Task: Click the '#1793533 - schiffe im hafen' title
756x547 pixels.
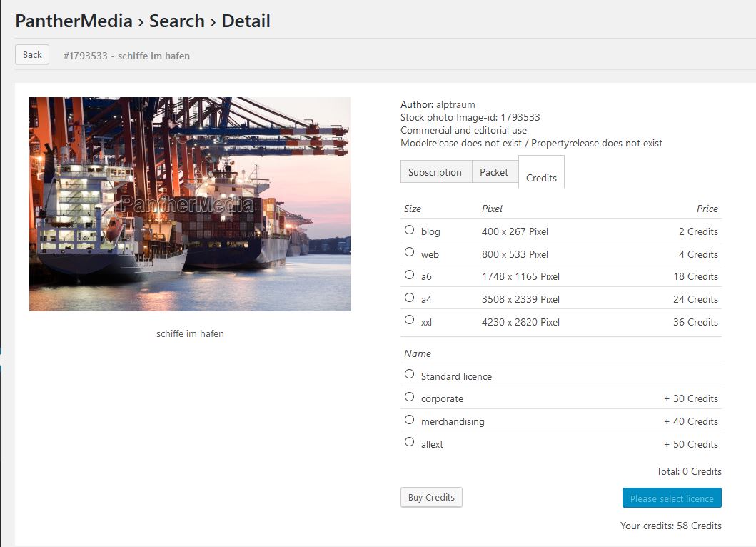Action: [x=127, y=56]
